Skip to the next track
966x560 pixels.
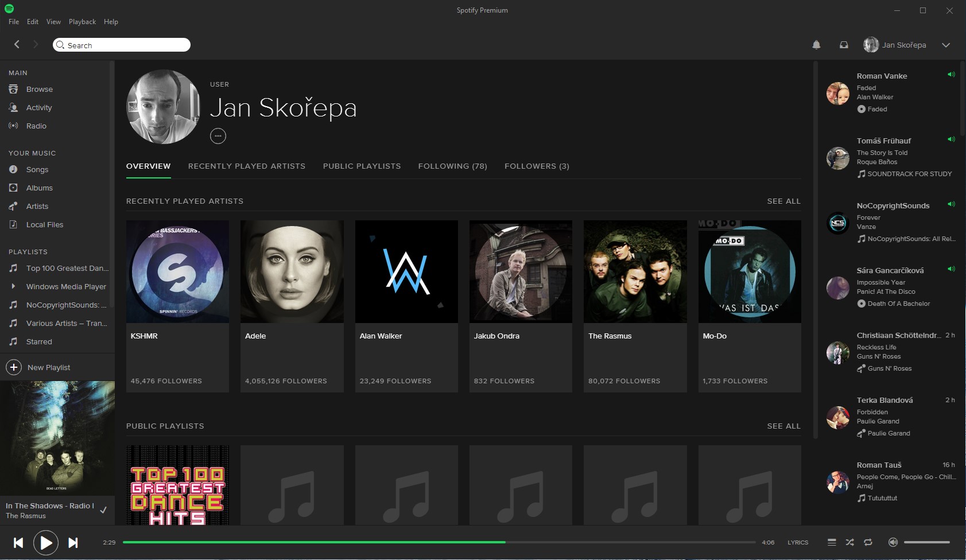coord(73,543)
